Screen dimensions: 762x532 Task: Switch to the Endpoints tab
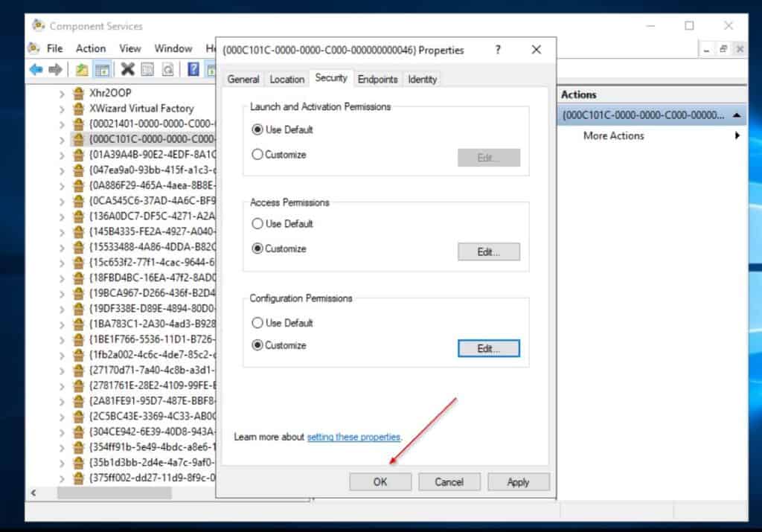tap(377, 79)
